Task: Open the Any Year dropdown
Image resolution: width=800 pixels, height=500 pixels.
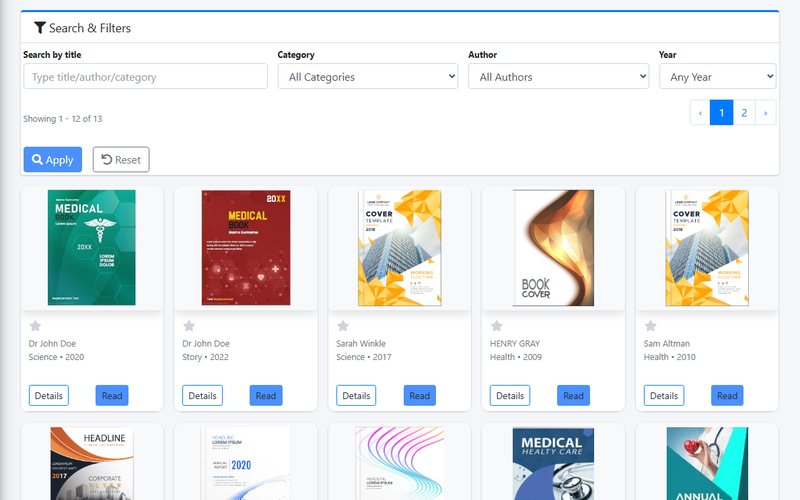Action: [717, 77]
